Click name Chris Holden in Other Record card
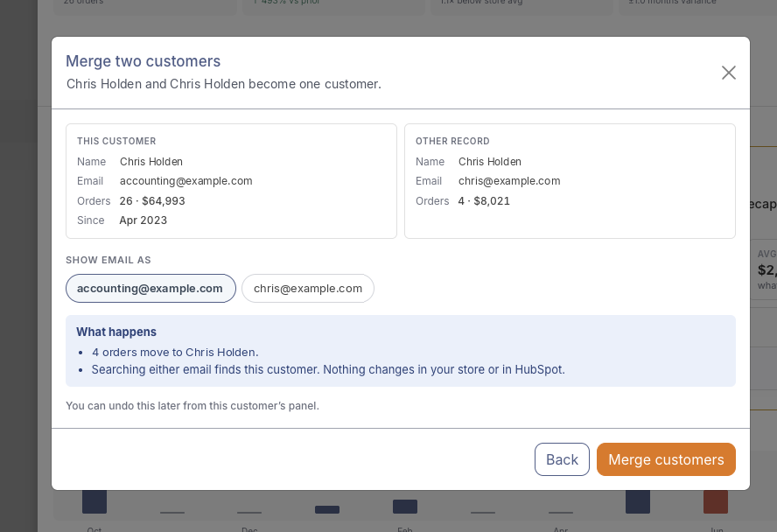 point(490,162)
